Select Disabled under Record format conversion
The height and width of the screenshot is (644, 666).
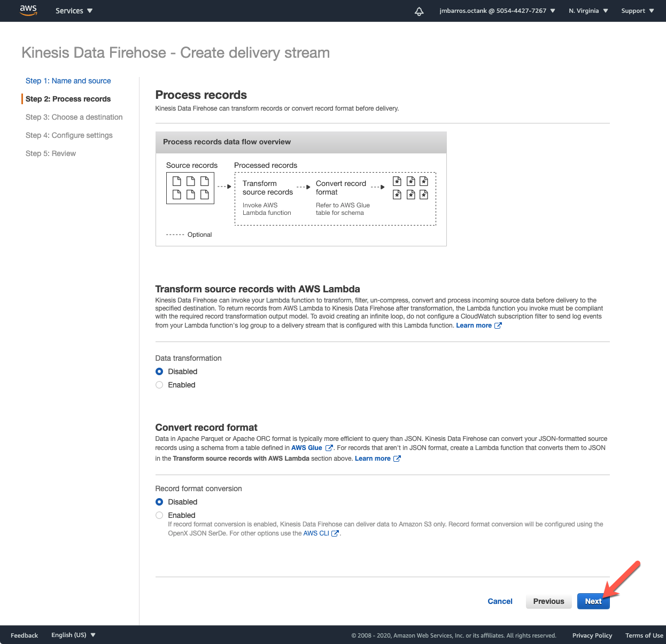click(x=159, y=502)
